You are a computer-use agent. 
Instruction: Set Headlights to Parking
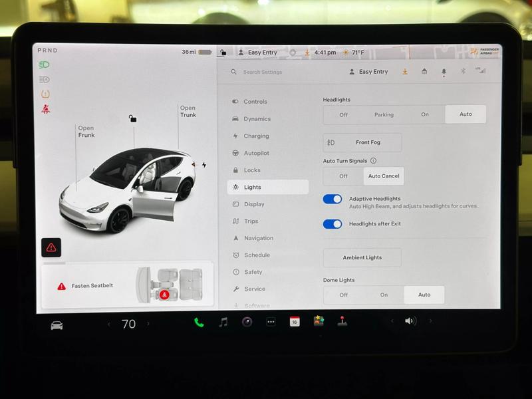point(384,114)
